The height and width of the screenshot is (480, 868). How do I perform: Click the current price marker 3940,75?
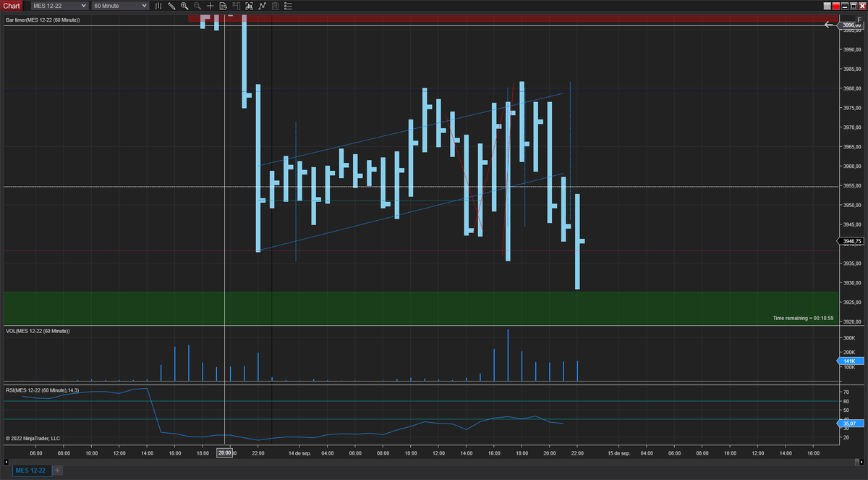pyautogui.click(x=851, y=241)
